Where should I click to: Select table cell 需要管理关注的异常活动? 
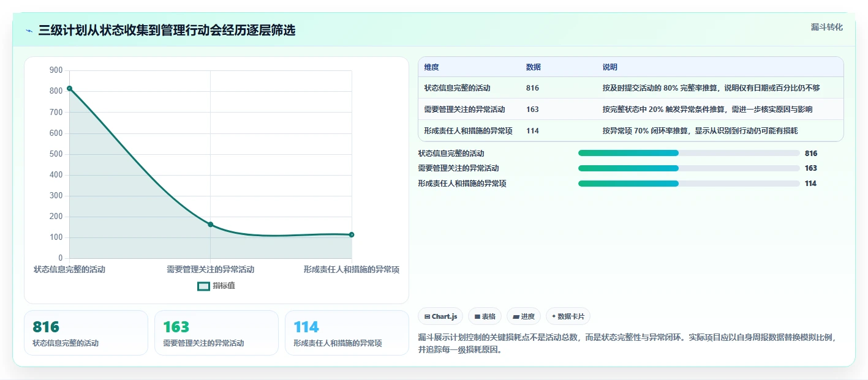[x=465, y=110]
